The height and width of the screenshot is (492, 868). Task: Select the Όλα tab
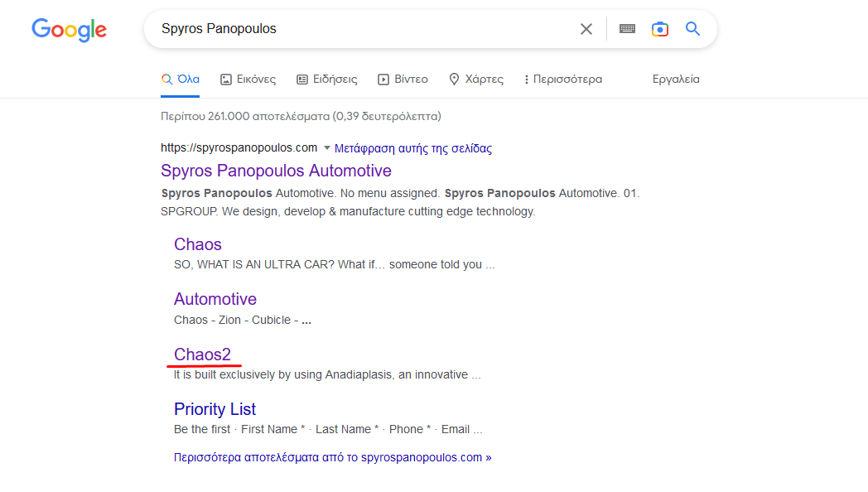point(180,80)
